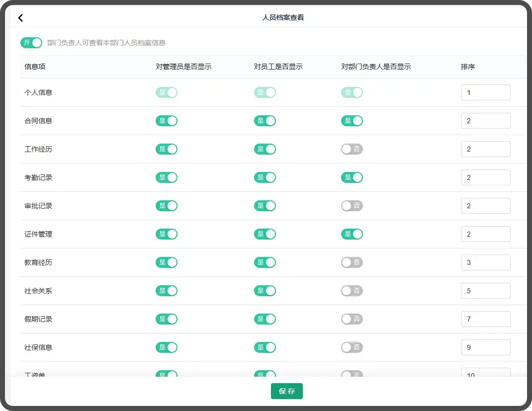Viewport: 532px width, 411px height.
Task: Turn off 教育经历 display for 管理员
Action: coord(167,262)
